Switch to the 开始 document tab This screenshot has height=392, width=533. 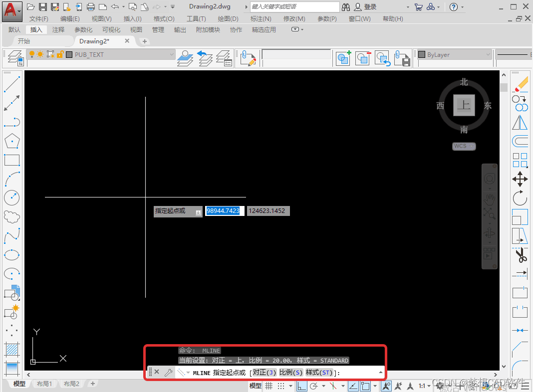coord(24,41)
